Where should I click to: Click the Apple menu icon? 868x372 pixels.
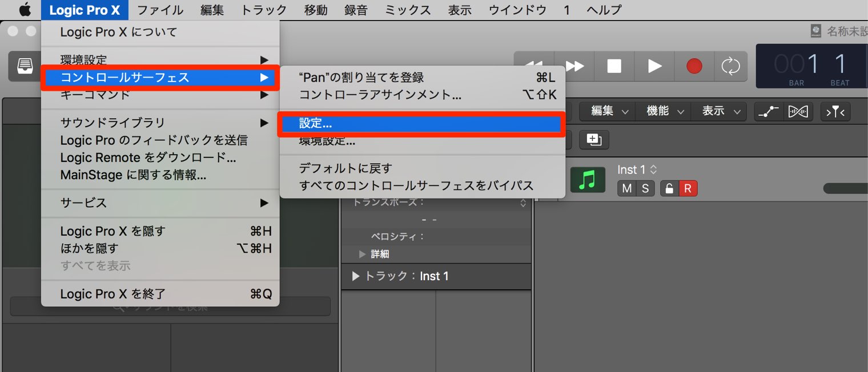pos(25,10)
